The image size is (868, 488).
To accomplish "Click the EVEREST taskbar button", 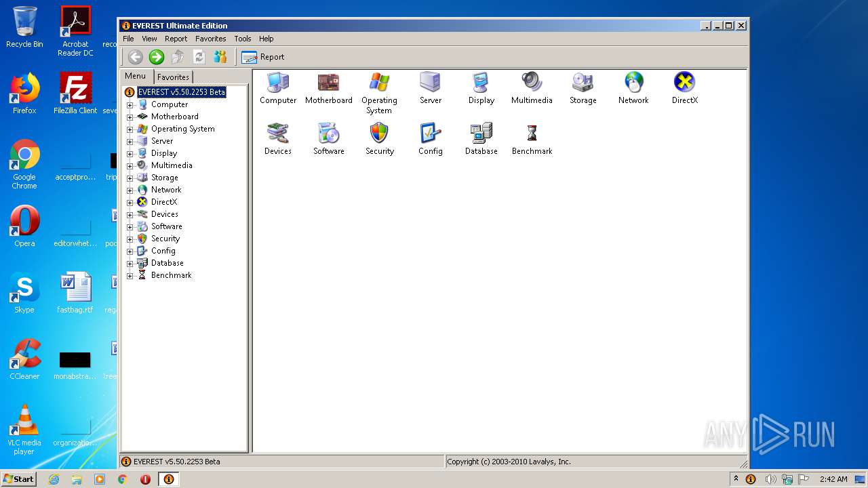I will tap(169, 479).
